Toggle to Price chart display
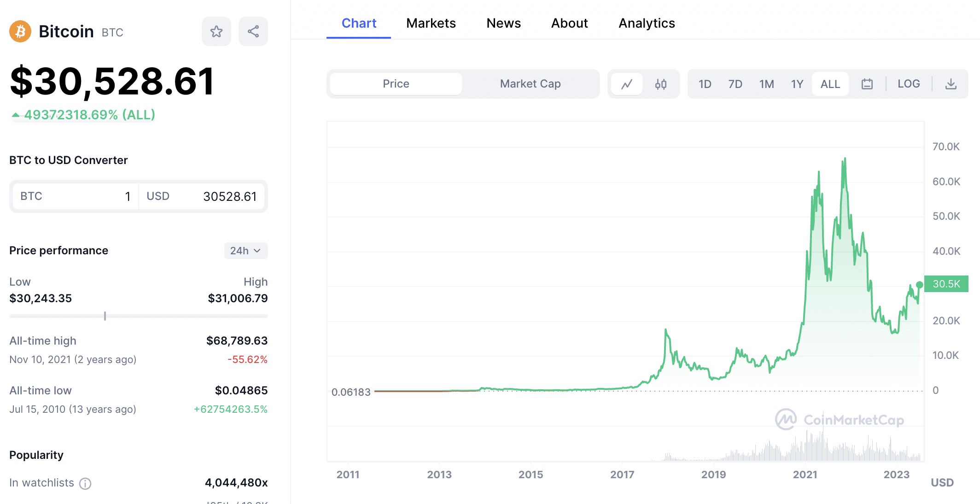 click(395, 83)
